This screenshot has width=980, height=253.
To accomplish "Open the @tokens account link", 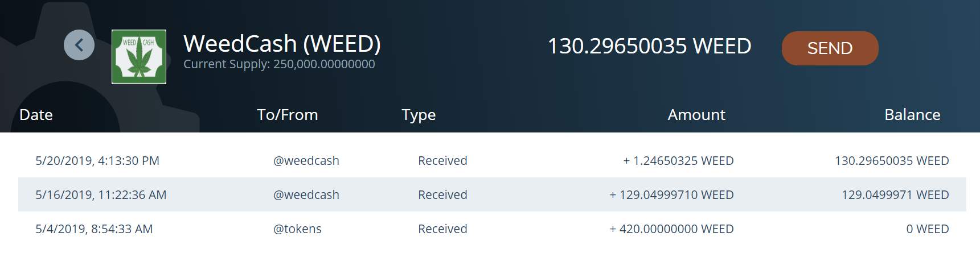I will [297, 229].
